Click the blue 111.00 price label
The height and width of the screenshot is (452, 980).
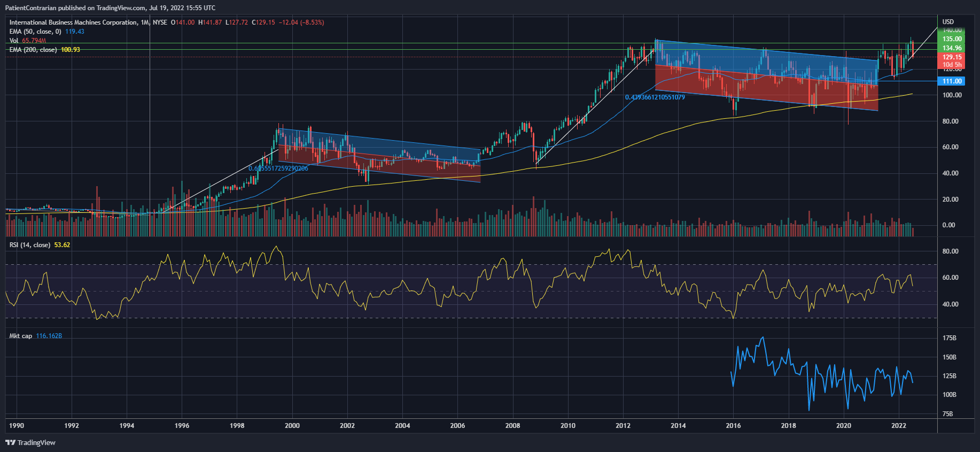point(952,81)
